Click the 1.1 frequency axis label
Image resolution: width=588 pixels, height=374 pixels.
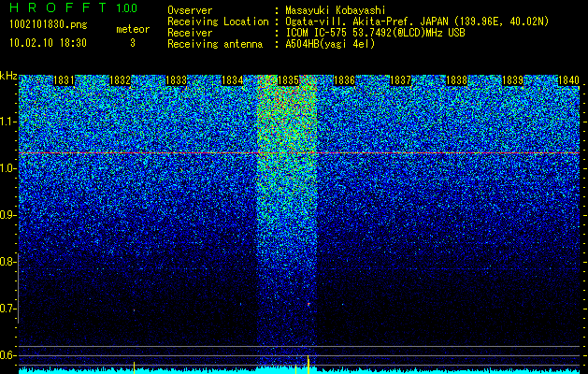(7, 122)
